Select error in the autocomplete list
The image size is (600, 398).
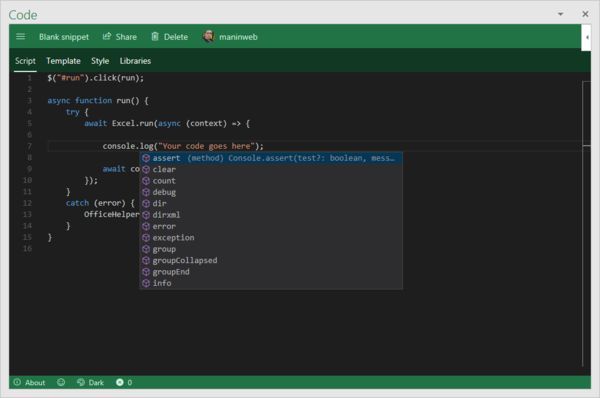click(271, 226)
